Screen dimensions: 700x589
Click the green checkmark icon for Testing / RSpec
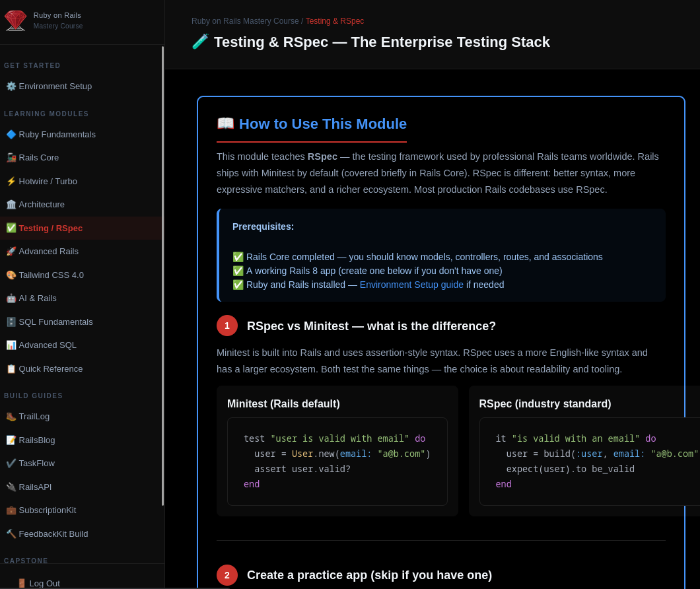tap(11, 228)
